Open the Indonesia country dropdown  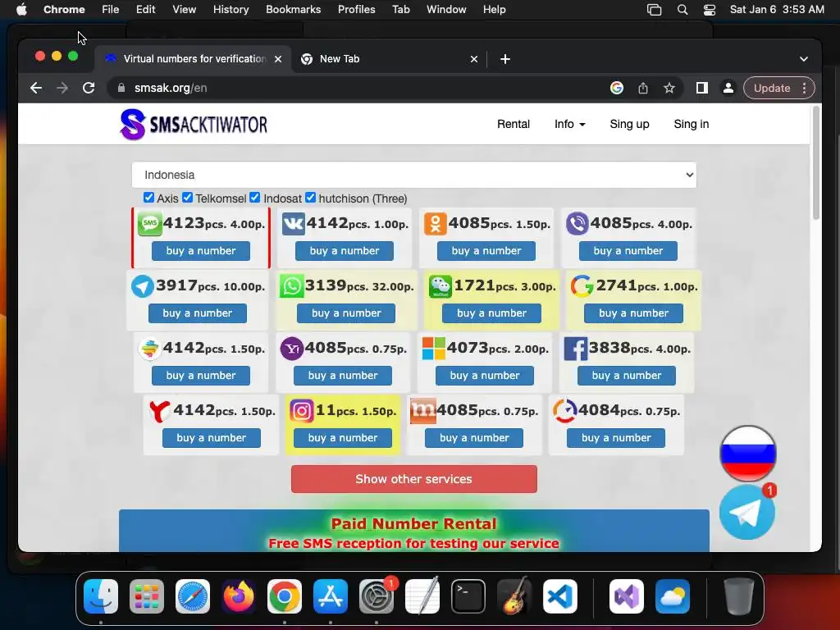[x=414, y=176]
